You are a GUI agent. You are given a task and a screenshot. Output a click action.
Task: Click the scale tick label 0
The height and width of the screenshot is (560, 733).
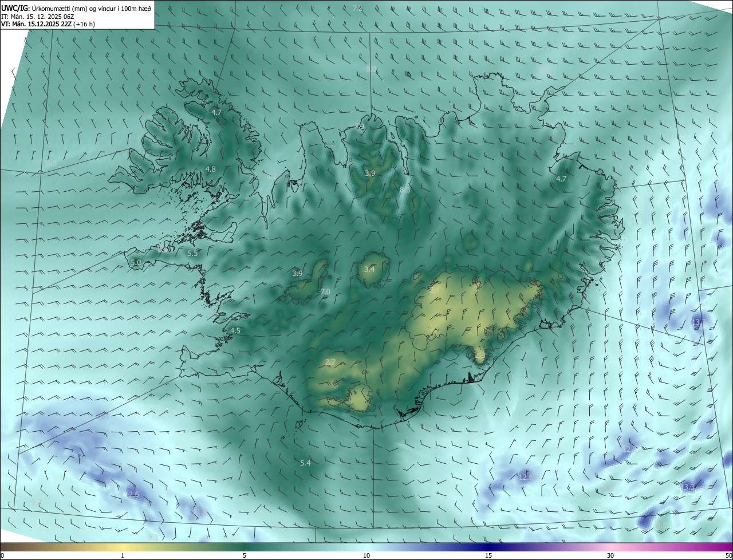2,555
